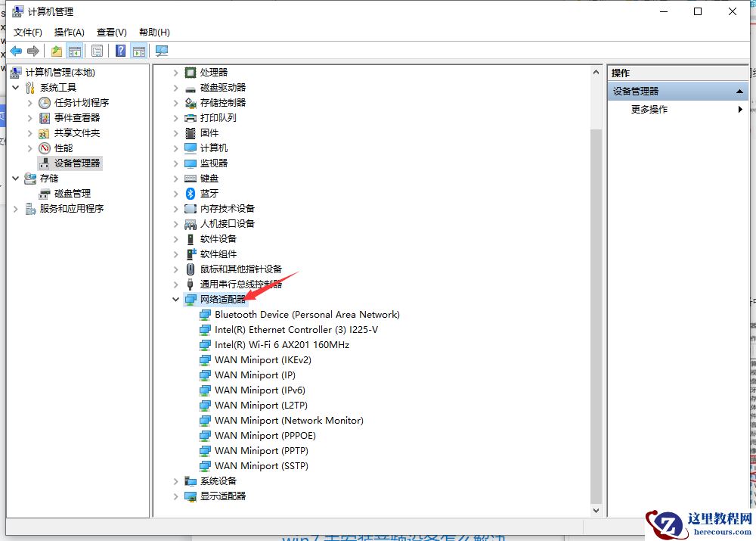The height and width of the screenshot is (541, 756).
Task: Toggle the console tree pane icon
Action: click(76, 50)
